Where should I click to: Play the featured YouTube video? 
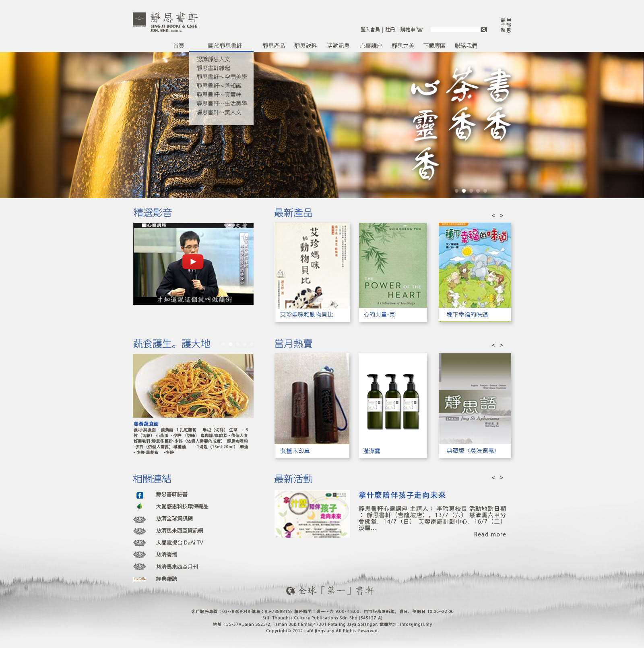(193, 262)
